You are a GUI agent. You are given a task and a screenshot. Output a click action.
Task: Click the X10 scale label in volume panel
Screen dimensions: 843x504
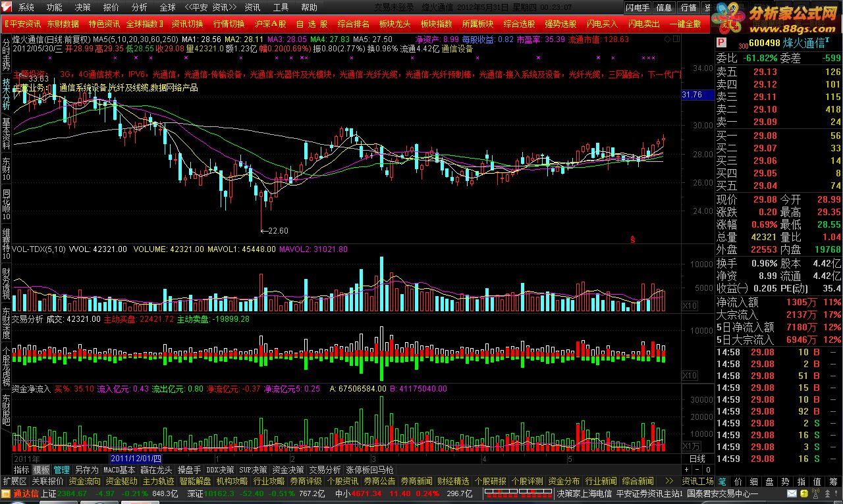click(x=689, y=306)
